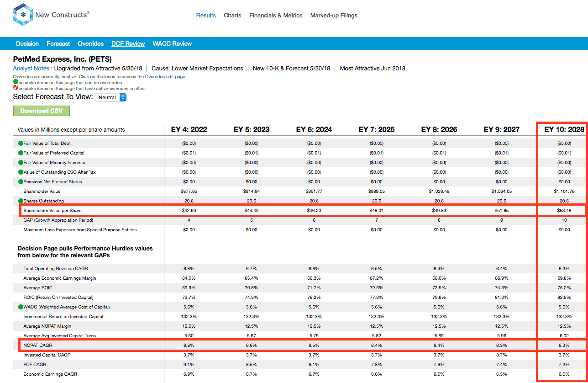This screenshot has width=588, height=383.
Task: Open the Select Forecast To View dropdown
Action: pos(110,97)
